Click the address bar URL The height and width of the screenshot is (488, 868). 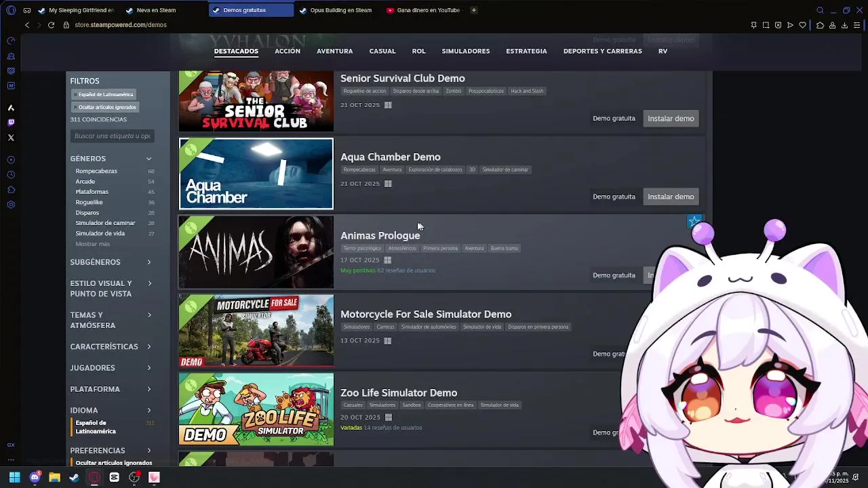pos(121,25)
